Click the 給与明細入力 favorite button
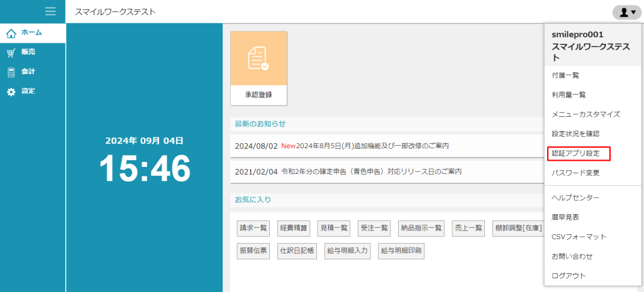 (348, 251)
